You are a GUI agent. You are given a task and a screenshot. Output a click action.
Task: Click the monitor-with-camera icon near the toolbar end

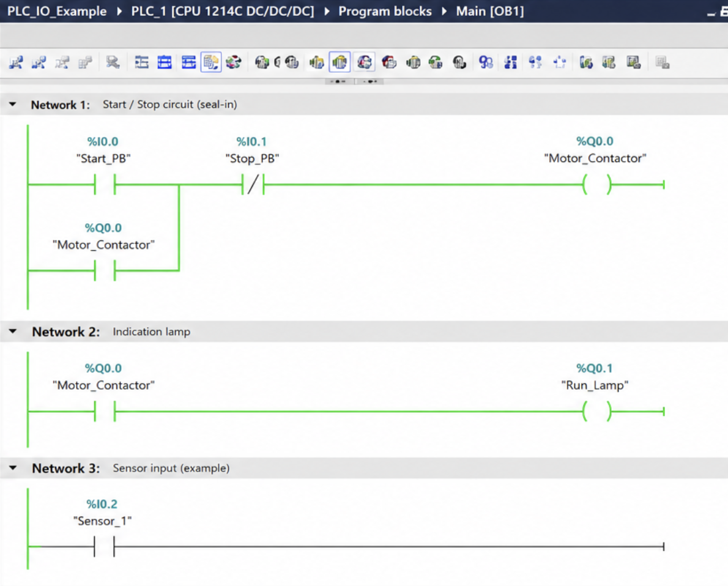633,62
